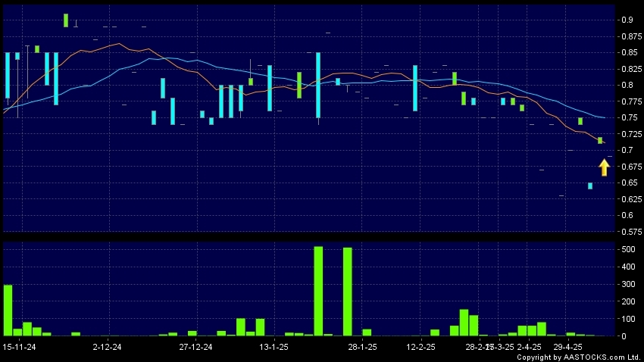Image resolution: width=644 pixels, height=362 pixels.
Task: Click the 0.6 price axis label
Action: (x=627, y=216)
